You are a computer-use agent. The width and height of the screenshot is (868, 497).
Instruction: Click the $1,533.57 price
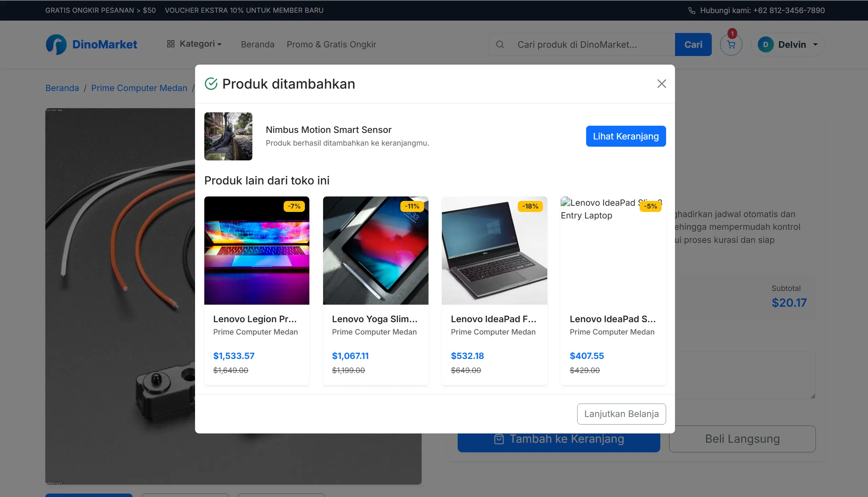pos(233,356)
